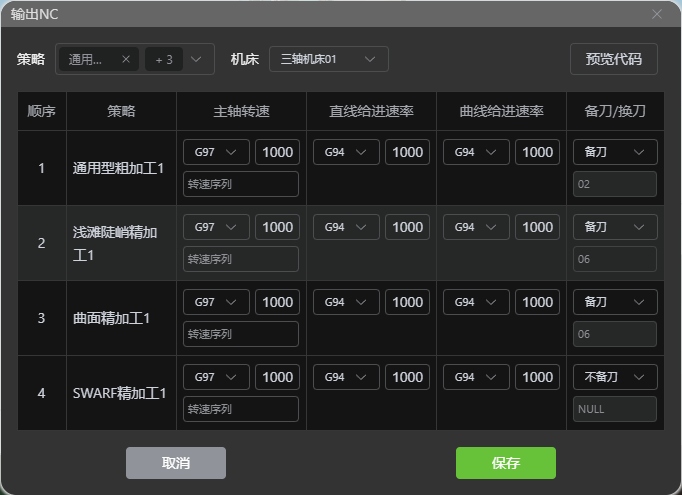Click 转速序列 field for SWARF精加工1
Image resolution: width=682 pixels, height=495 pixels.
tap(241, 409)
